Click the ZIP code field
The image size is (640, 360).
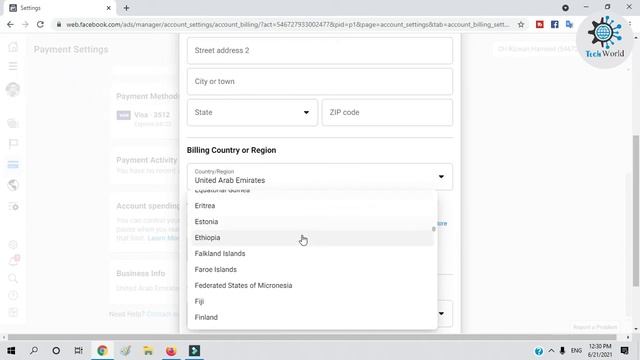point(387,112)
